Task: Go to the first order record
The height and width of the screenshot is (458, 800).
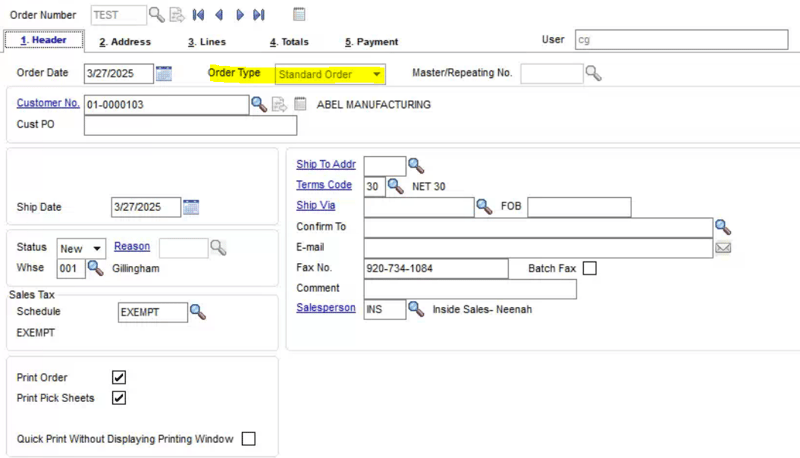Action: [199, 15]
